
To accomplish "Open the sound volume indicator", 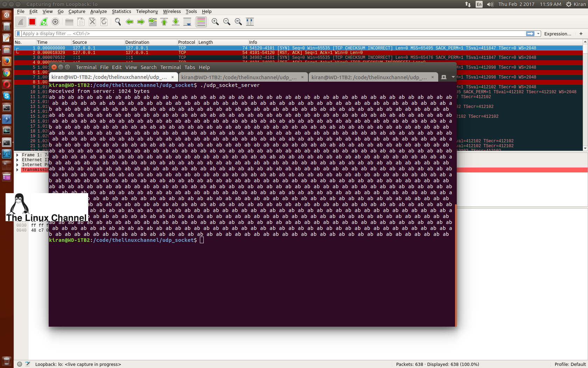I will pos(490,4).
